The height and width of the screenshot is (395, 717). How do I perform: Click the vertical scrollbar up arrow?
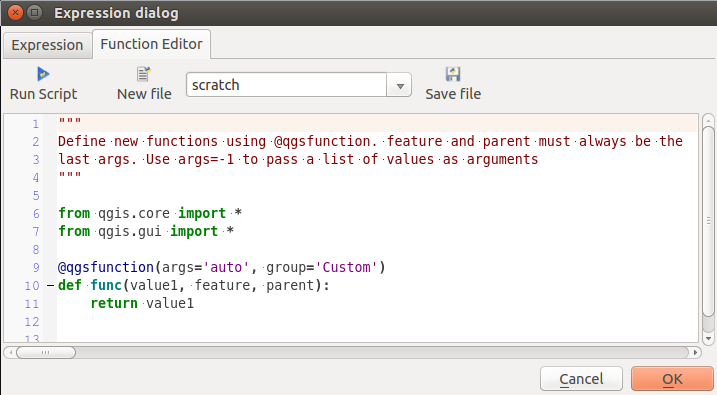click(x=708, y=121)
